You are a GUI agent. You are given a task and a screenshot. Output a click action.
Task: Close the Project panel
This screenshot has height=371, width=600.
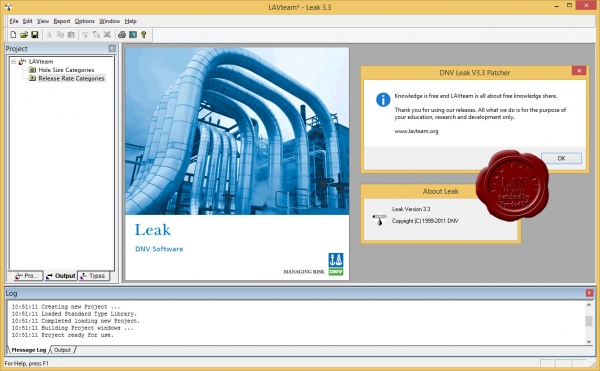[x=112, y=48]
